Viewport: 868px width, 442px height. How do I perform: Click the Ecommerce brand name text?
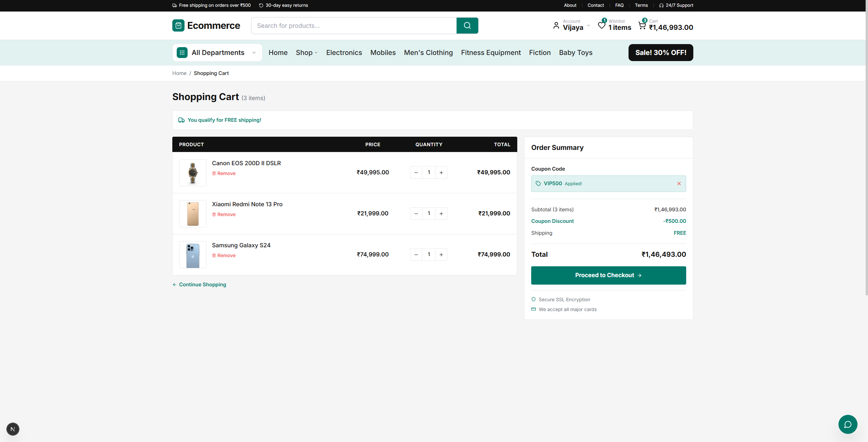coord(214,25)
